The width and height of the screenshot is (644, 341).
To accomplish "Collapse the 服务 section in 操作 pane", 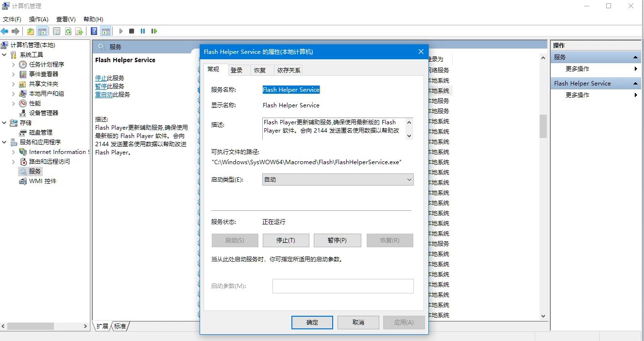I will tap(635, 57).
